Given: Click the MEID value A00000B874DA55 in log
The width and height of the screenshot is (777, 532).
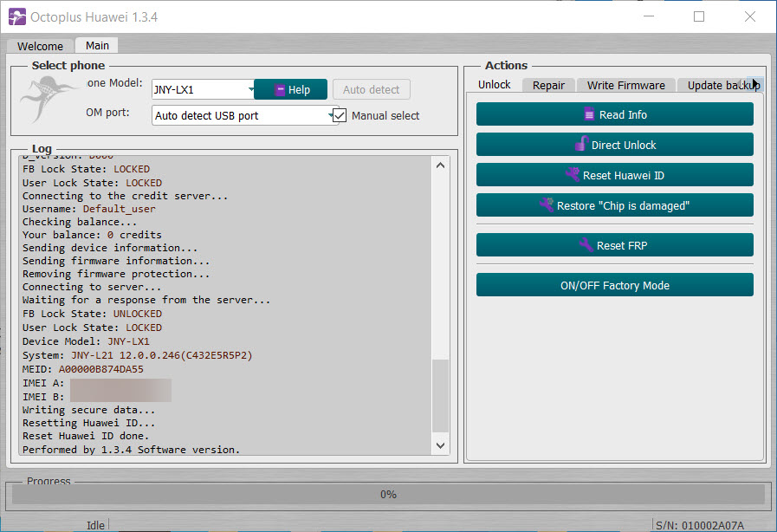Looking at the screenshot, I should coord(101,369).
